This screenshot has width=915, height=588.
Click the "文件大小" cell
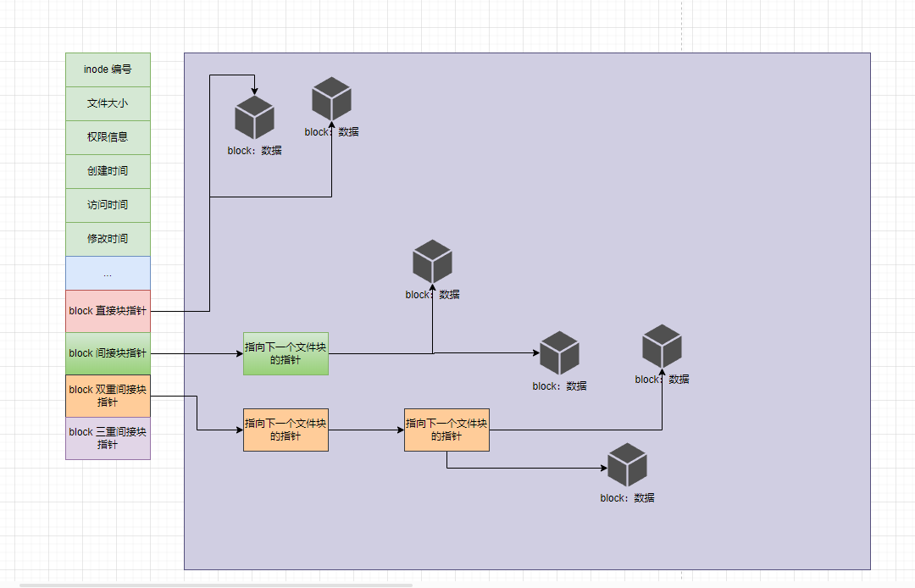click(x=108, y=103)
